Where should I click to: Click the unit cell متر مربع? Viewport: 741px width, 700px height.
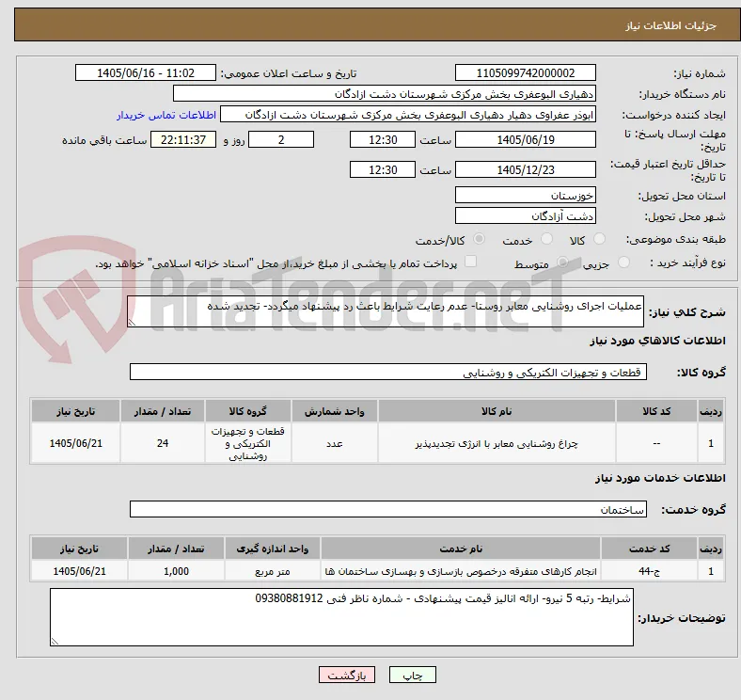tap(273, 571)
